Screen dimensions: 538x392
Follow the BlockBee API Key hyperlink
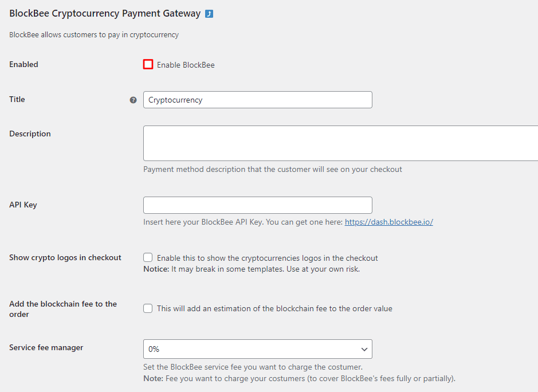388,222
